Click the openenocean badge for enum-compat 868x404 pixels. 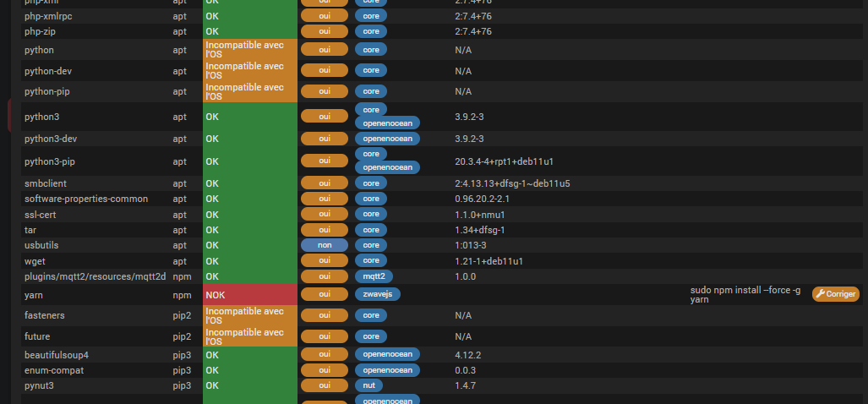click(387, 370)
